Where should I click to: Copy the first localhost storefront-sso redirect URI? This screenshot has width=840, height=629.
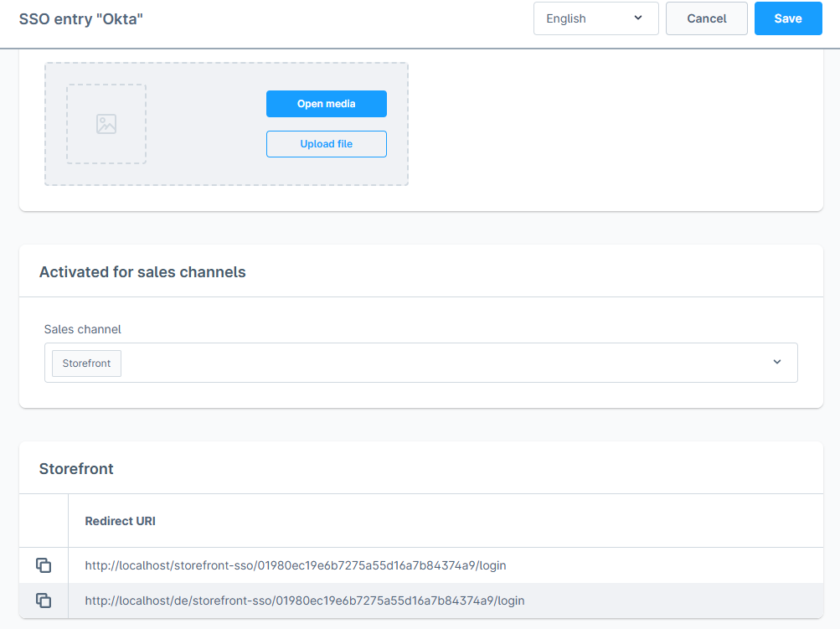44,565
